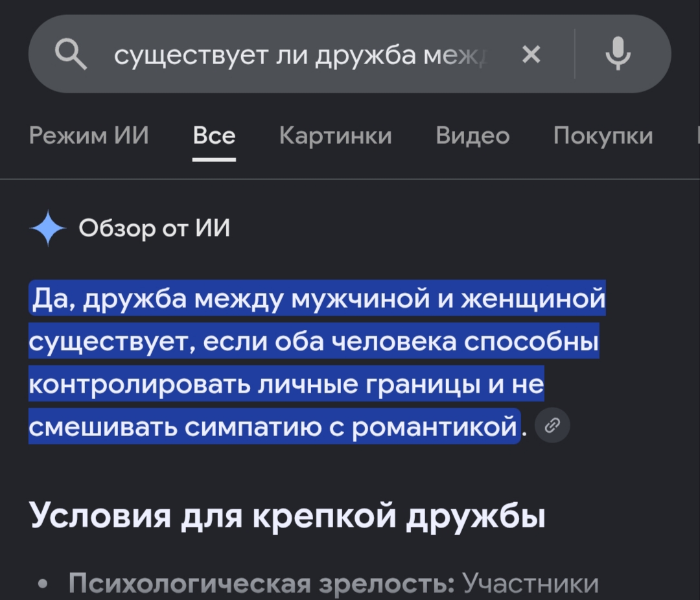Image resolution: width=700 pixels, height=600 pixels.
Task: Clear the search query with the X icon
Action: click(x=531, y=54)
